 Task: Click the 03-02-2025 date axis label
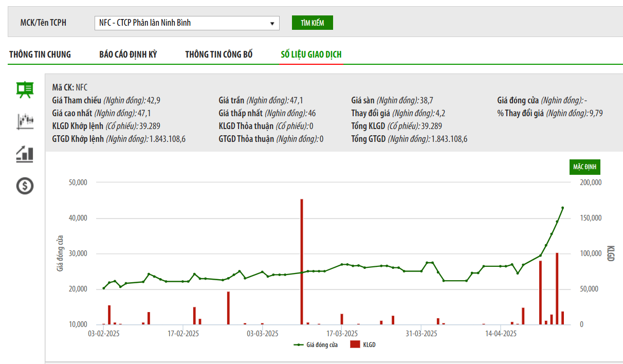(104, 334)
